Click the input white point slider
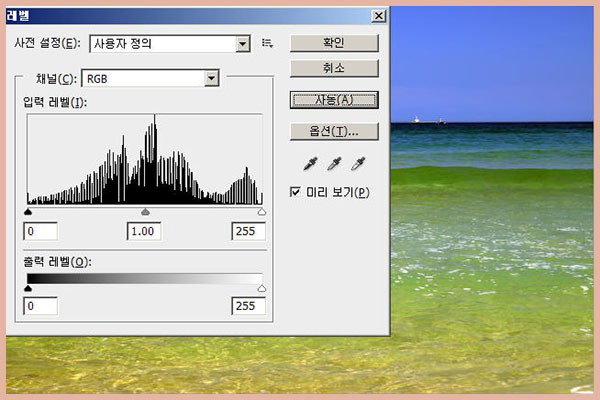 (x=262, y=212)
